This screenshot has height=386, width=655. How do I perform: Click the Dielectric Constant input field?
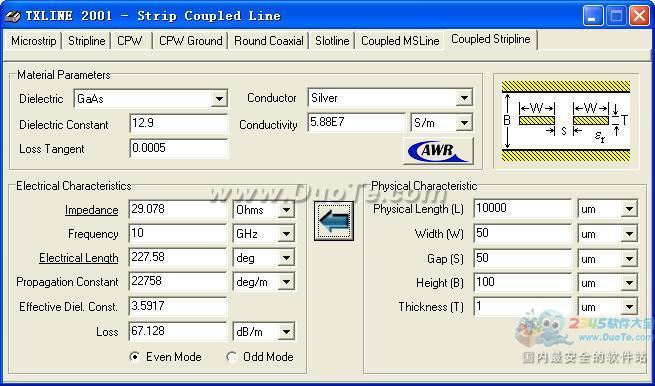tap(179, 124)
